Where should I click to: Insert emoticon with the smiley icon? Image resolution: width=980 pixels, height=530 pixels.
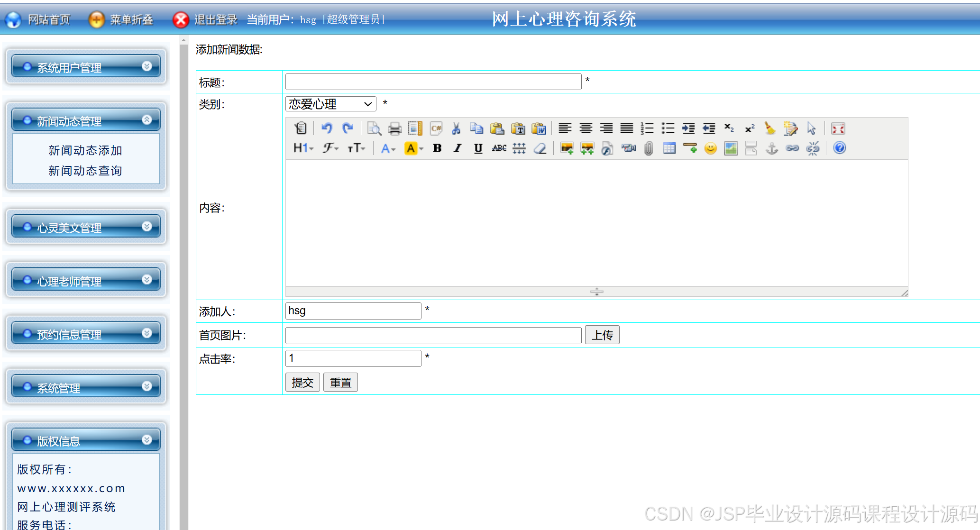(x=710, y=148)
